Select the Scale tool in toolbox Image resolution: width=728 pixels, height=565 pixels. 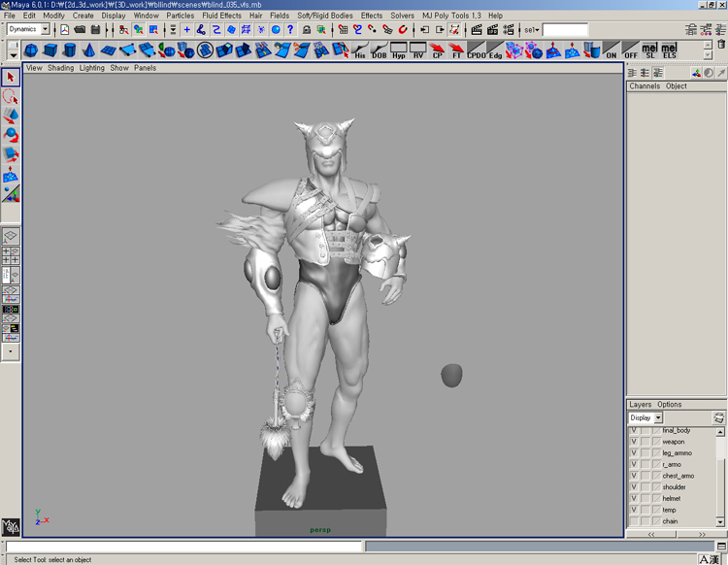(11, 153)
